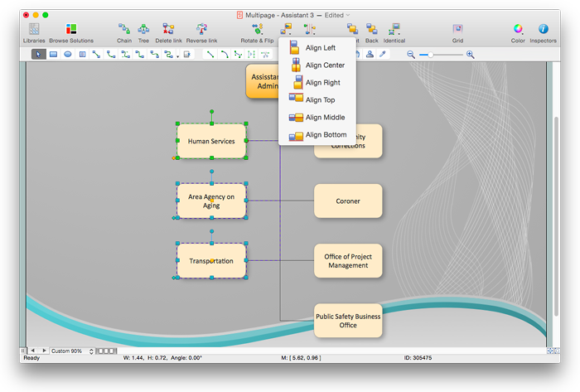Open the Distribute dropdown button in toolbar
Viewport: 580px width, 392px height.
[310, 28]
